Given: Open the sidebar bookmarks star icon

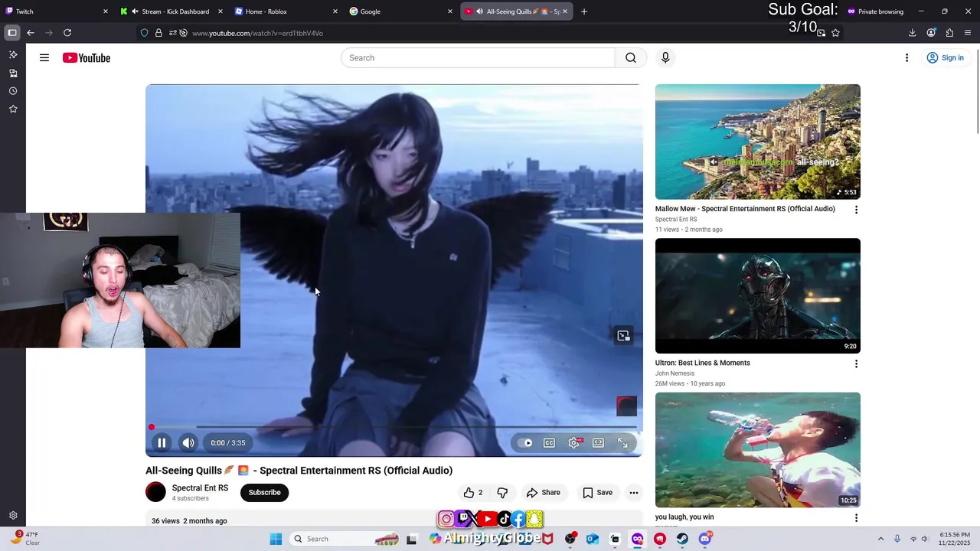Looking at the screenshot, I should [x=13, y=109].
